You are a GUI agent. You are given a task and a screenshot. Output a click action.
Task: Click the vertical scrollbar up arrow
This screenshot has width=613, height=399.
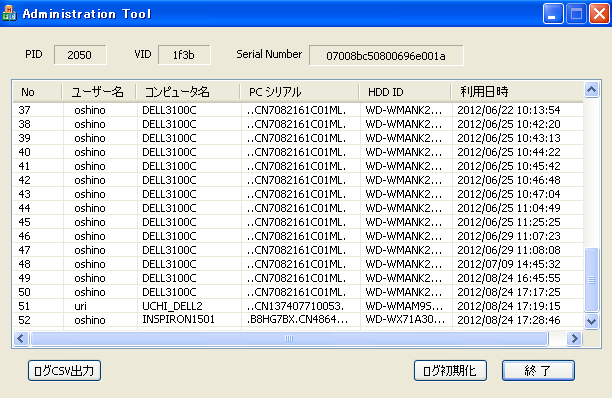[591, 90]
